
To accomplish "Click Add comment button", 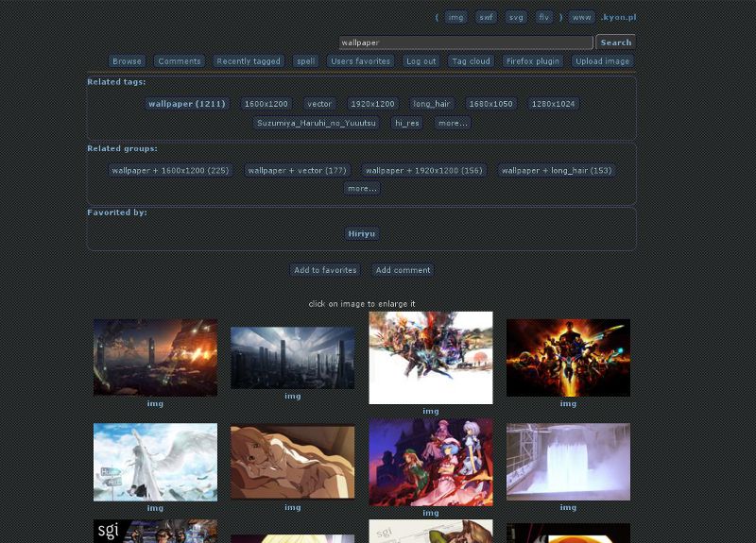I will coord(404,270).
